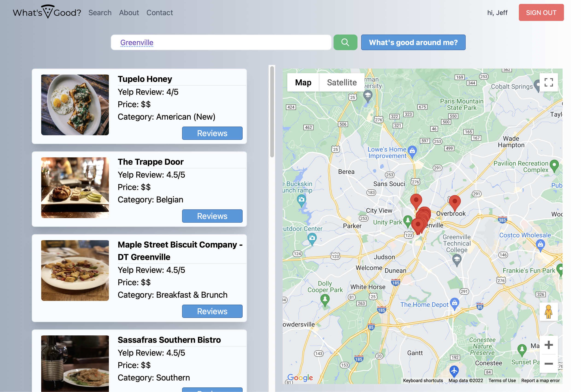Image resolution: width=581 pixels, height=392 pixels.
Task: Pick up the Street View pegman icon
Action: coord(549,311)
